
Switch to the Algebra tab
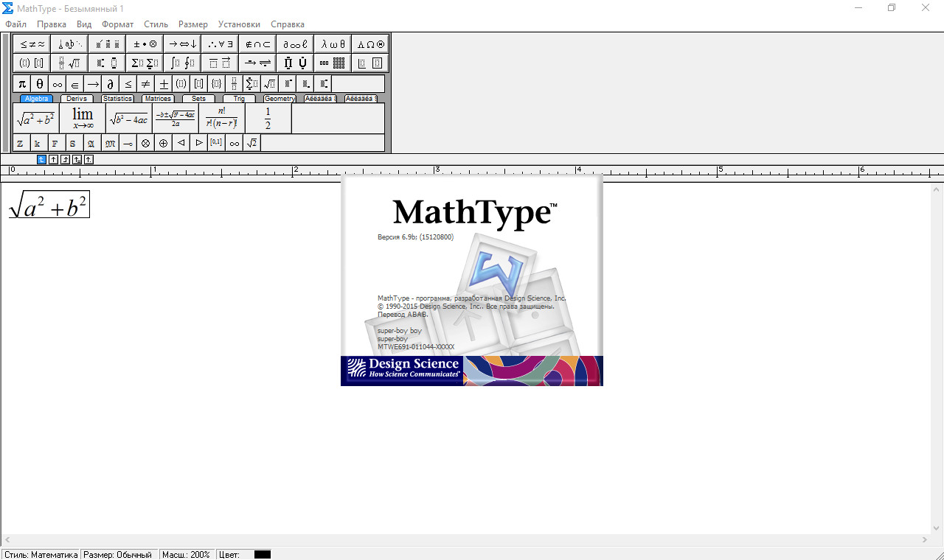(36, 99)
